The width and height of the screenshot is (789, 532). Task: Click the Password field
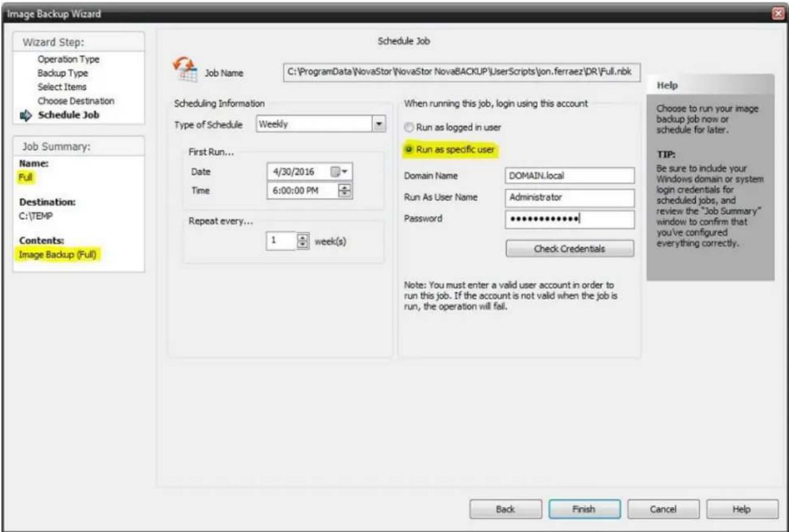[569, 219]
